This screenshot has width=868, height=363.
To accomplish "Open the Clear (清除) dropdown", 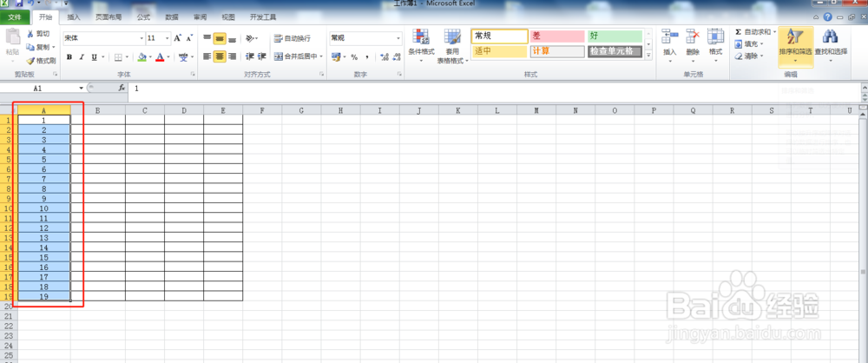I will [749, 56].
